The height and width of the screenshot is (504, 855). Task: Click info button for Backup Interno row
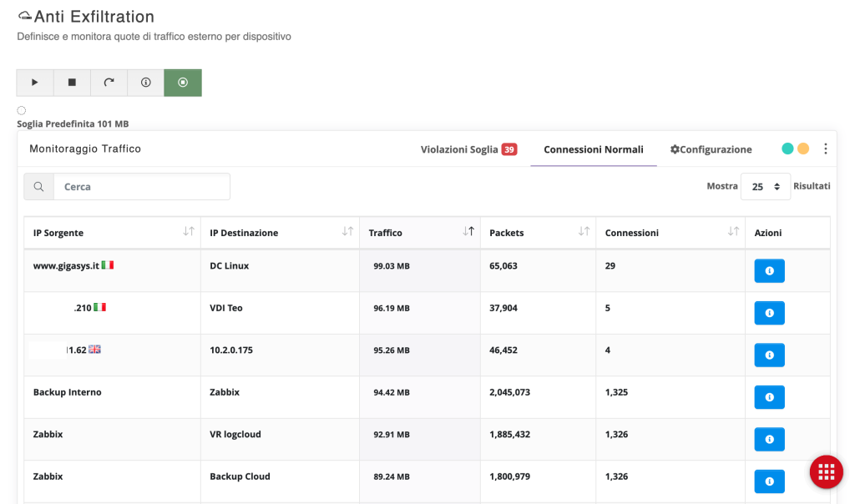coord(769,397)
